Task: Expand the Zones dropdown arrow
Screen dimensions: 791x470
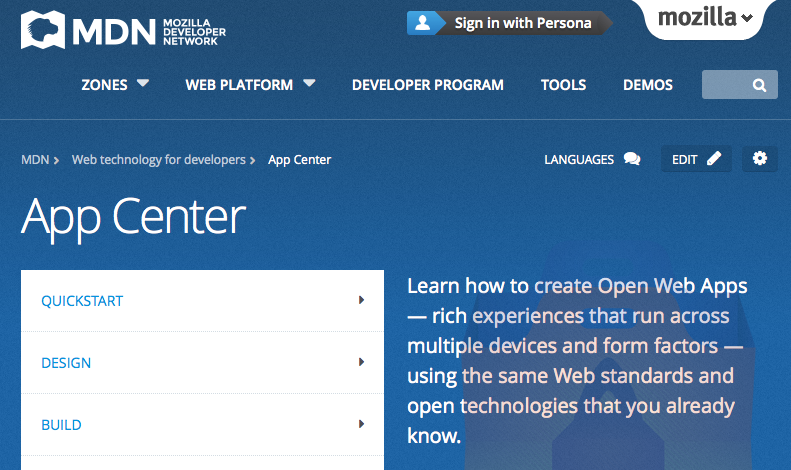Action: click(x=143, y=83)
